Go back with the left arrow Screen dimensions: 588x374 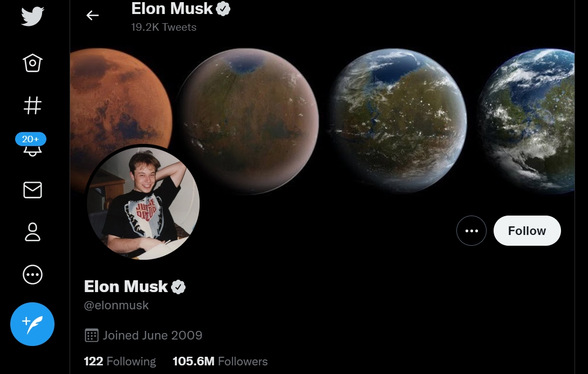[92, 16]
